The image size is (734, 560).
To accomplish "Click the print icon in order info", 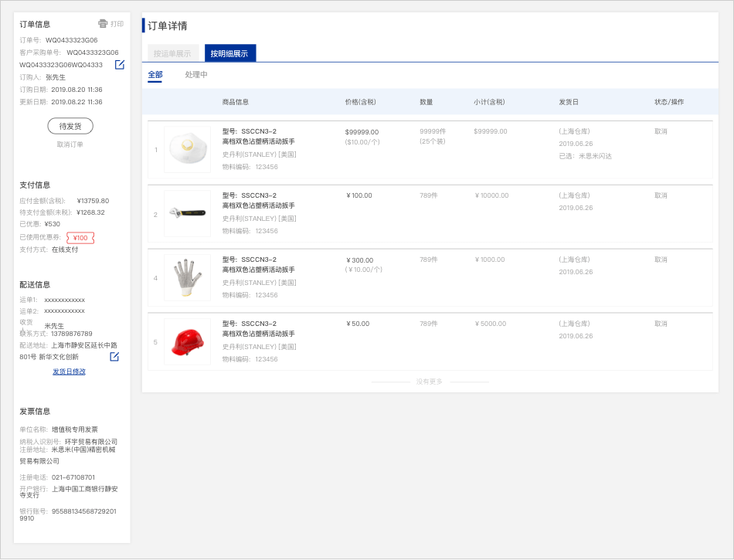I will pyautogui.click(x=103, y=24).
